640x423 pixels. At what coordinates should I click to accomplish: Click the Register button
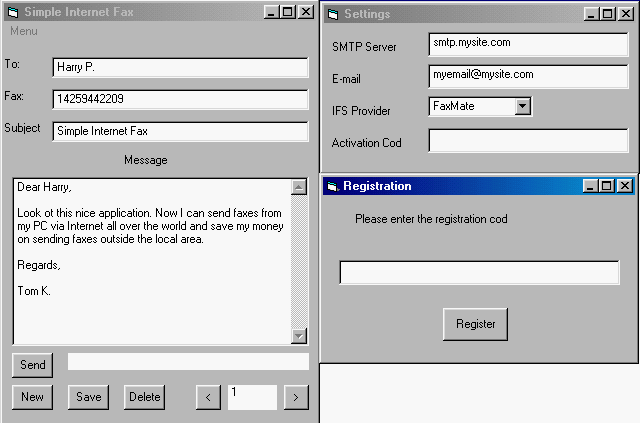(x=476, y=324)
